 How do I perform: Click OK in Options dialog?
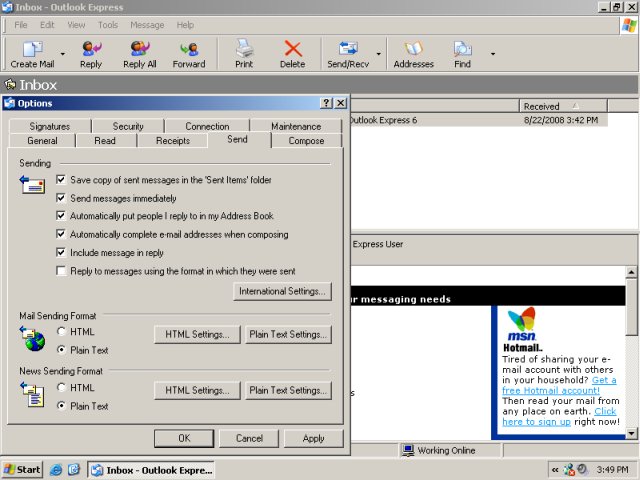(184, 438)
